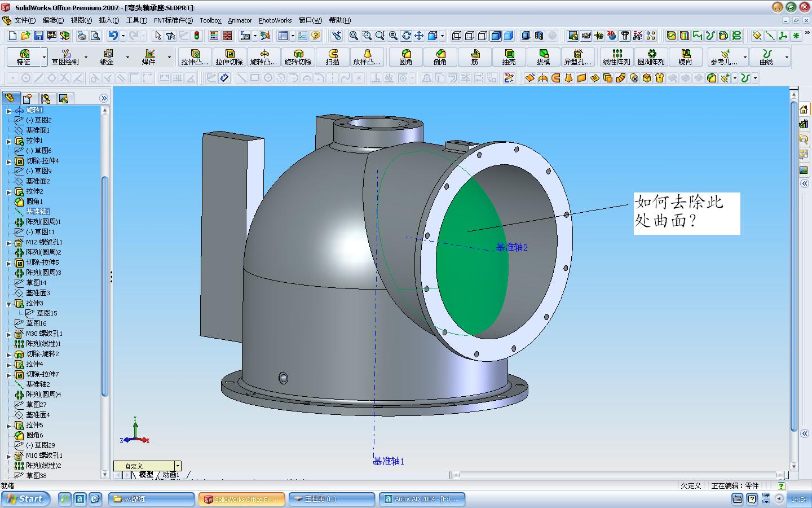This screenshot has height=508, width=812.
Task: Toggle Section View display
Action: pos(539,36)
